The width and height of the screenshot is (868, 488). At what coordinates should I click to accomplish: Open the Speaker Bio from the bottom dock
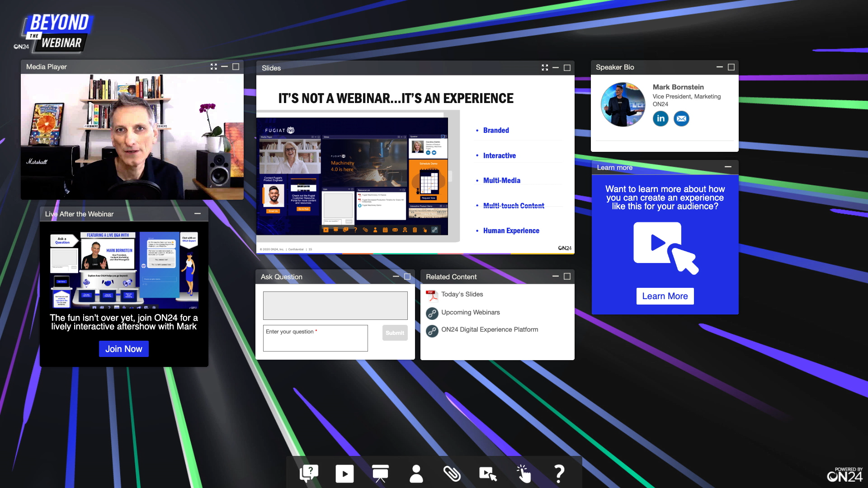(x=416, y=474)
